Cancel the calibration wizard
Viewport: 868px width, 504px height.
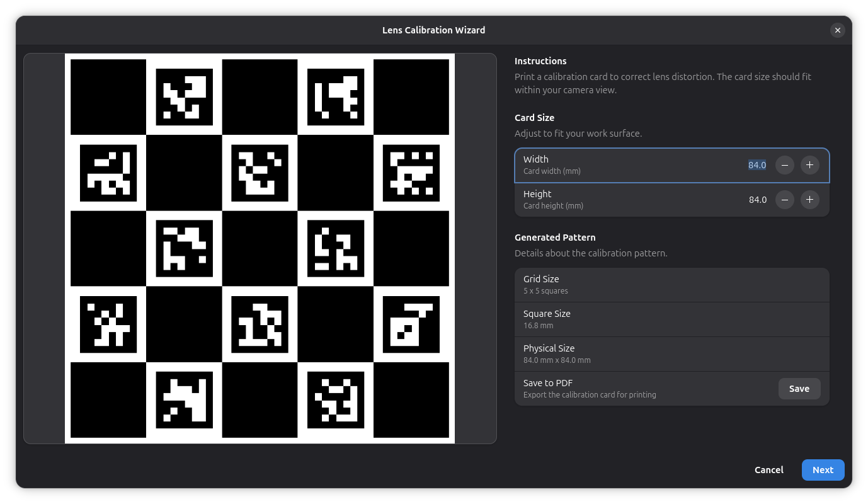pos(768,470)
